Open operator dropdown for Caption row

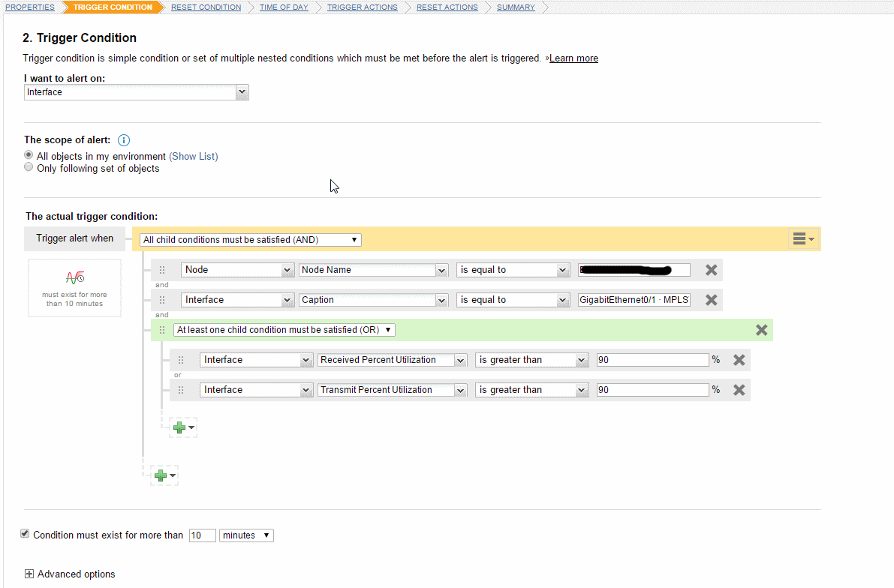(513, 300)
